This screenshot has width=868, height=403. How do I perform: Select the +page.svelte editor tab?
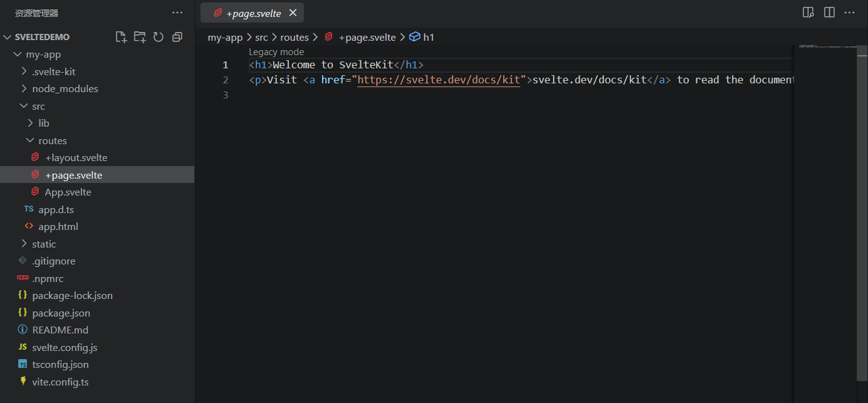(x=253, y=13)
